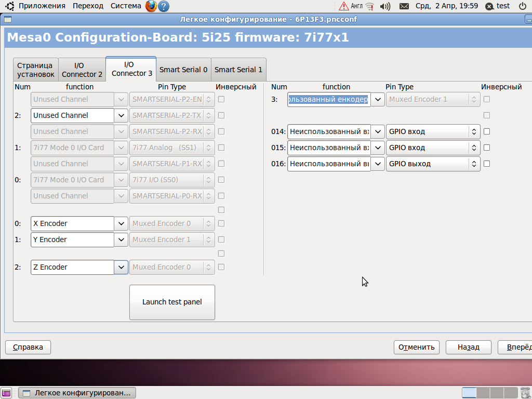Toggle invert checkbox for pin 016
The height and width of the screenshot is (399, 532).
[487, 164]
